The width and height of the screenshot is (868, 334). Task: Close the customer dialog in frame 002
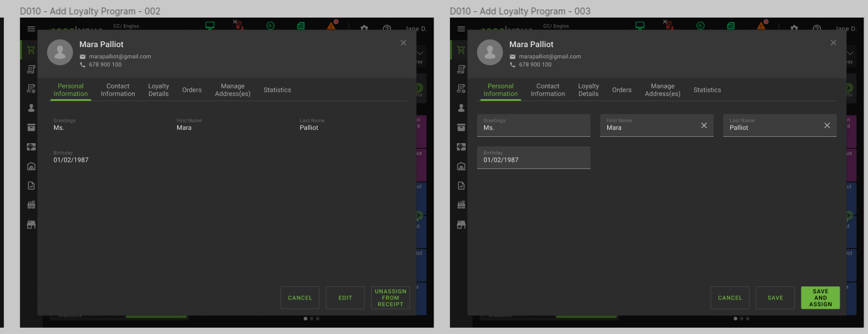(404, 43)
